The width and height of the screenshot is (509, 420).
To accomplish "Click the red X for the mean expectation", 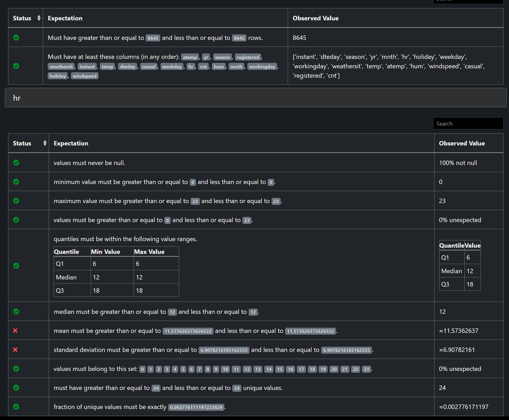I will click(15, 331).
